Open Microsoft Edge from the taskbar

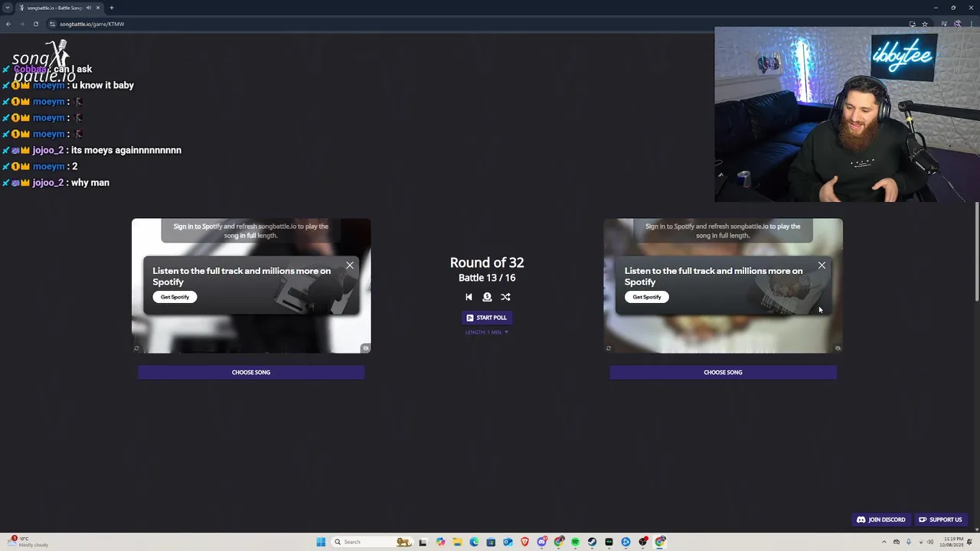(474, 542)
